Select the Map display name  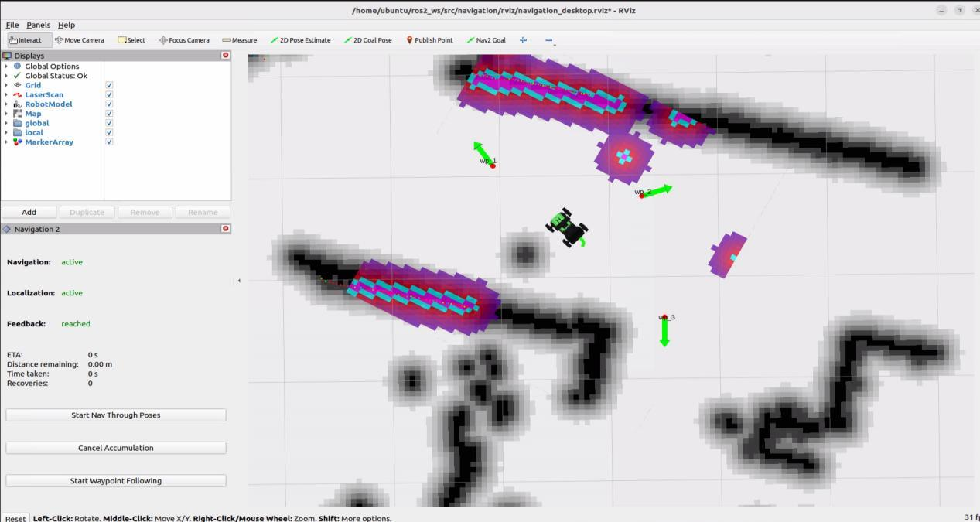pyautogui.click(x=33, y=114)
